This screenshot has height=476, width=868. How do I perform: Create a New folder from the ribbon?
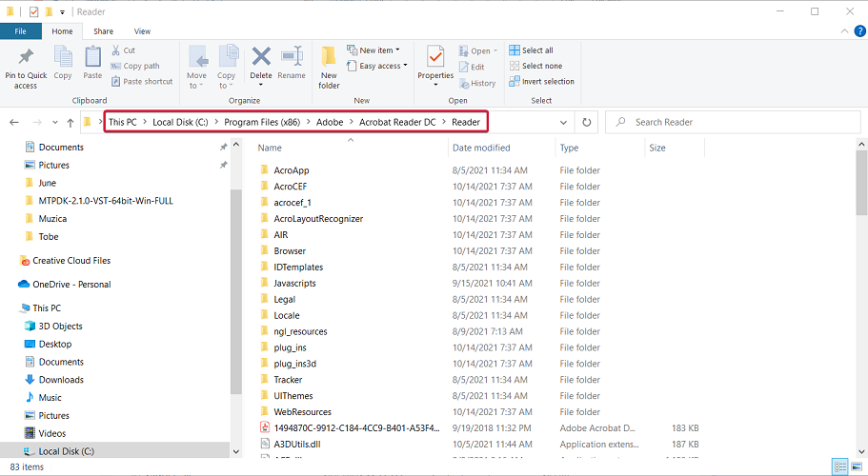[329, 68]
